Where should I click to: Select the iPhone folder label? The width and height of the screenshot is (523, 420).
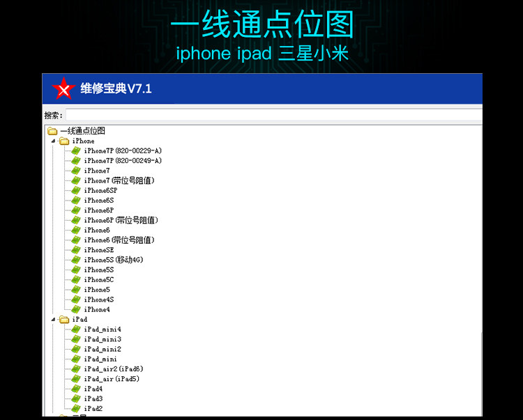tap(84, 141)
